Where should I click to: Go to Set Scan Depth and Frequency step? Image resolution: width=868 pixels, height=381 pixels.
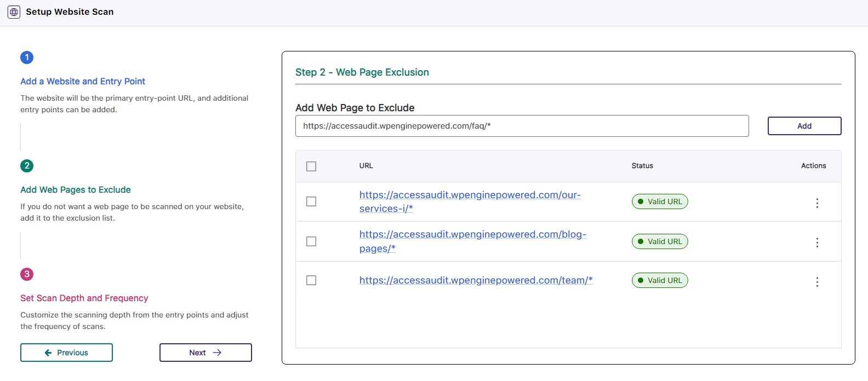point(84,298)
